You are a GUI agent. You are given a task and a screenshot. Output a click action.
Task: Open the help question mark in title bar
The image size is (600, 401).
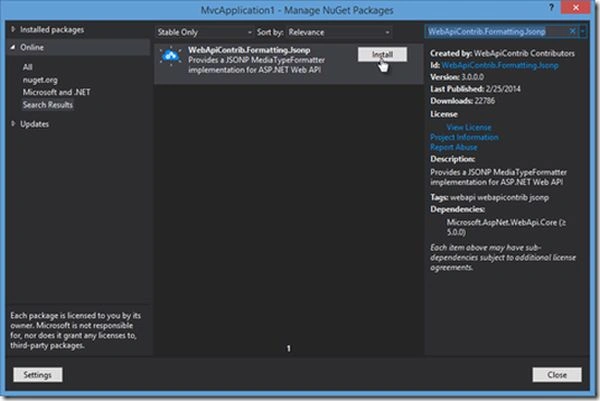pos(551,8)
